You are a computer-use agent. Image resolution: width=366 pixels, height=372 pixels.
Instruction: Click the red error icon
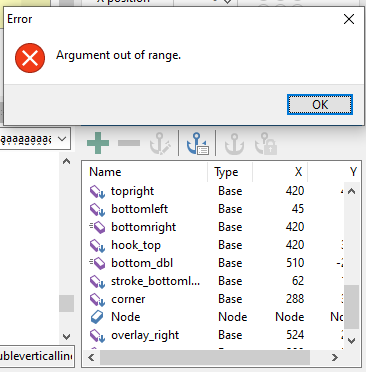[30, 58]
